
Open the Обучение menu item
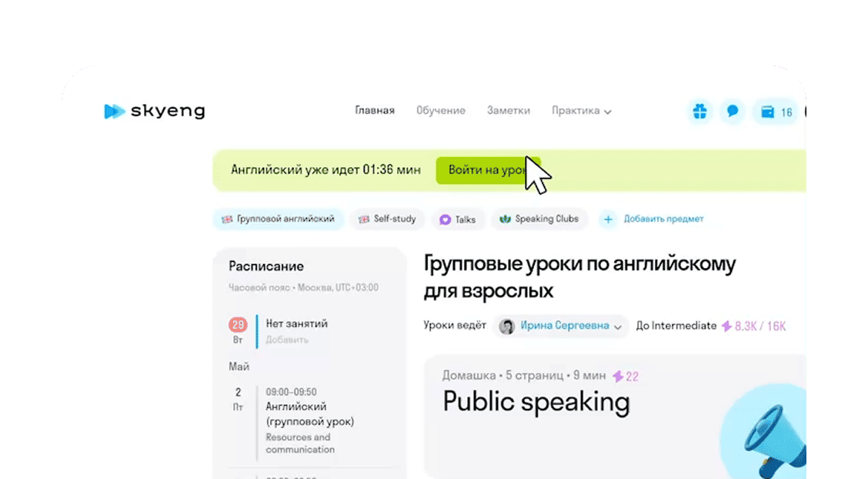pos(440,111)
